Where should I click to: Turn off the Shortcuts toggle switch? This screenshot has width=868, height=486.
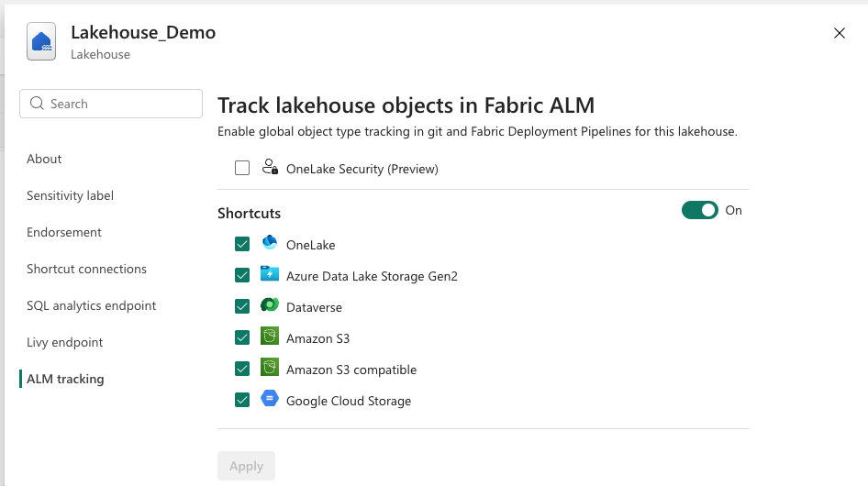coord(699,211)
